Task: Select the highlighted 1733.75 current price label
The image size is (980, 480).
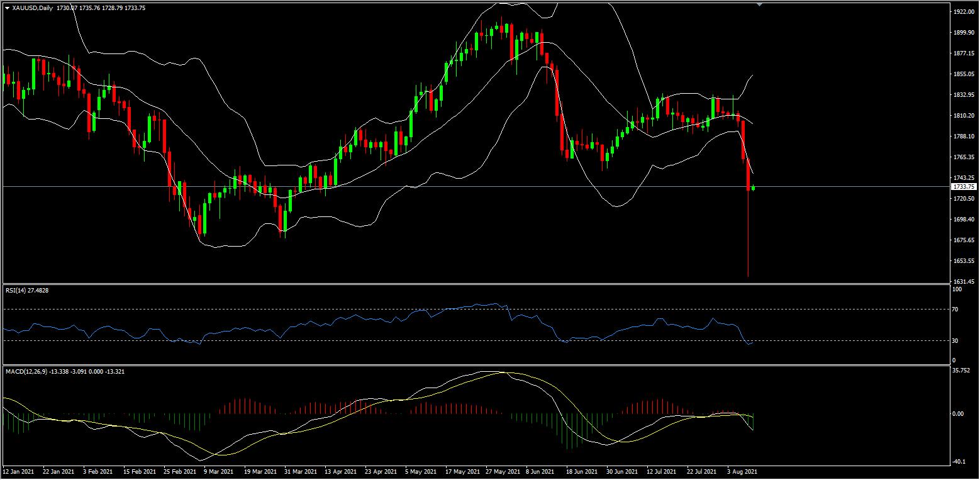Action: tap(964, 187)
